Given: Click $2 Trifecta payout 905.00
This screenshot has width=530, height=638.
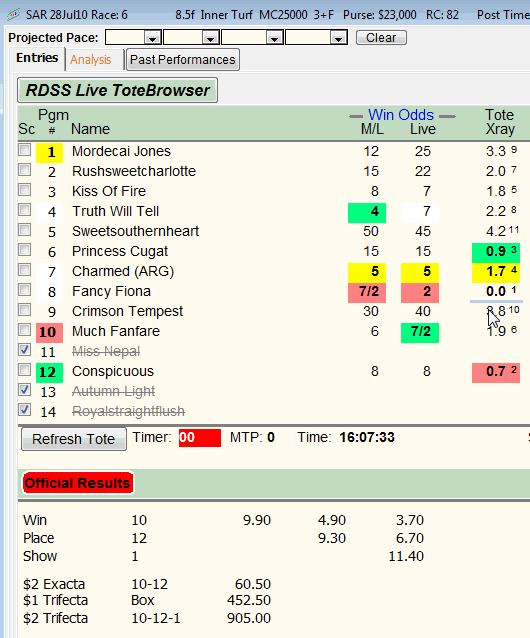Looking at the screenshot, I should pyautogui.click(x=249, y=618).
